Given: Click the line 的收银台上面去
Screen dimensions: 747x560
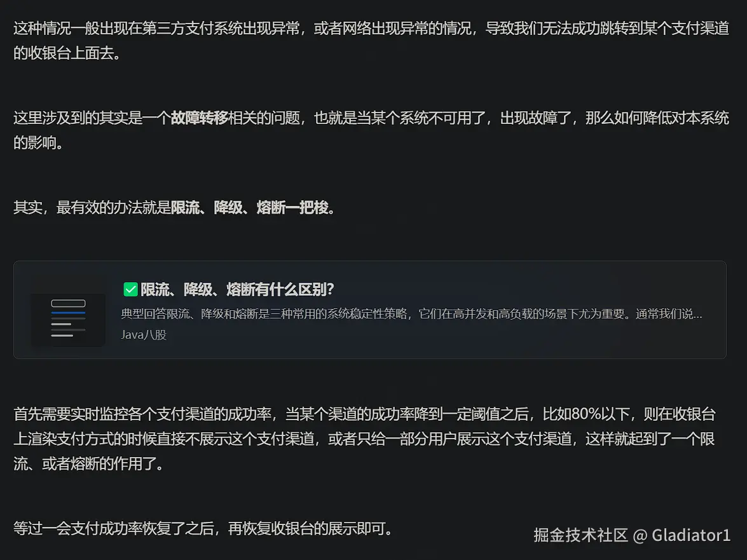Looking at the screenshot, I should (66, 53).
